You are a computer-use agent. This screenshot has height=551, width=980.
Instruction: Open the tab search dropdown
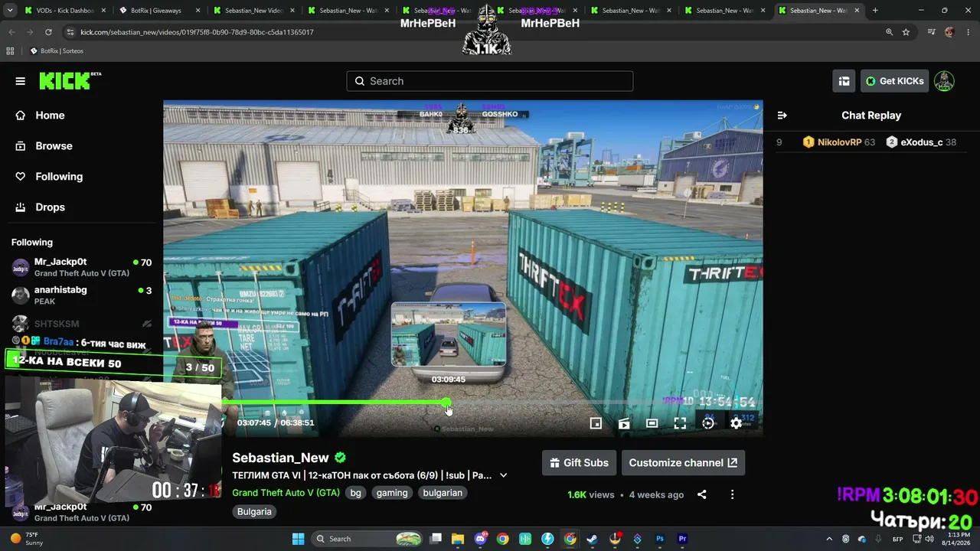coord(8,11)
